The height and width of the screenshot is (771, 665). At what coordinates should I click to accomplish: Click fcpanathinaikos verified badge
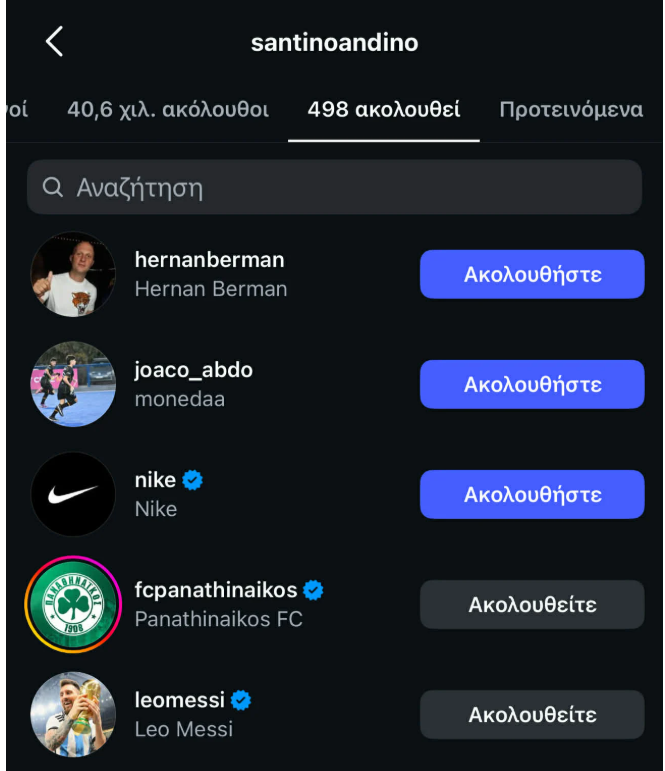coord(314,590)
